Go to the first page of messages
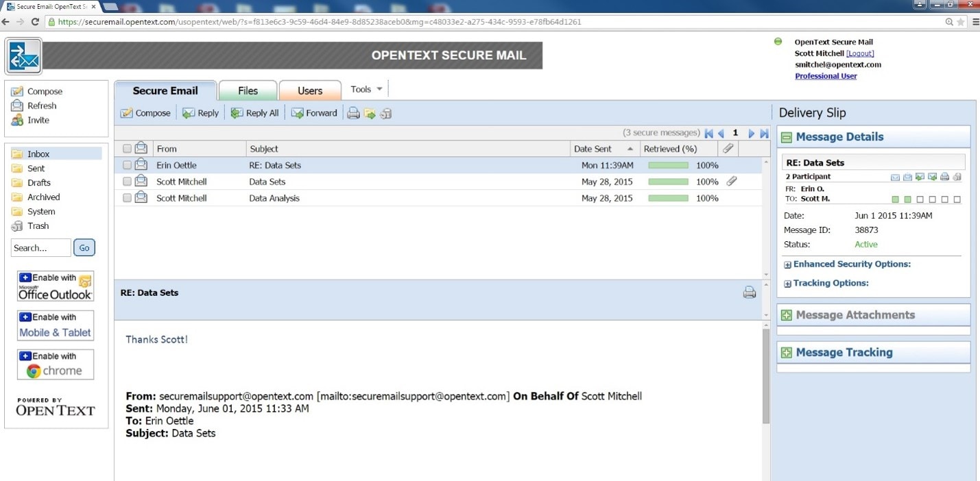The image size is (980, 481). [708, 134]
